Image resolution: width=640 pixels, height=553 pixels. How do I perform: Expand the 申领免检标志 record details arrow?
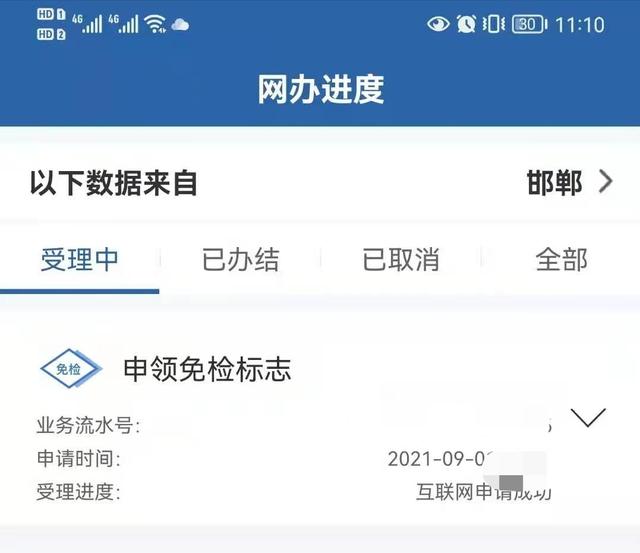(x=588, y=418)
